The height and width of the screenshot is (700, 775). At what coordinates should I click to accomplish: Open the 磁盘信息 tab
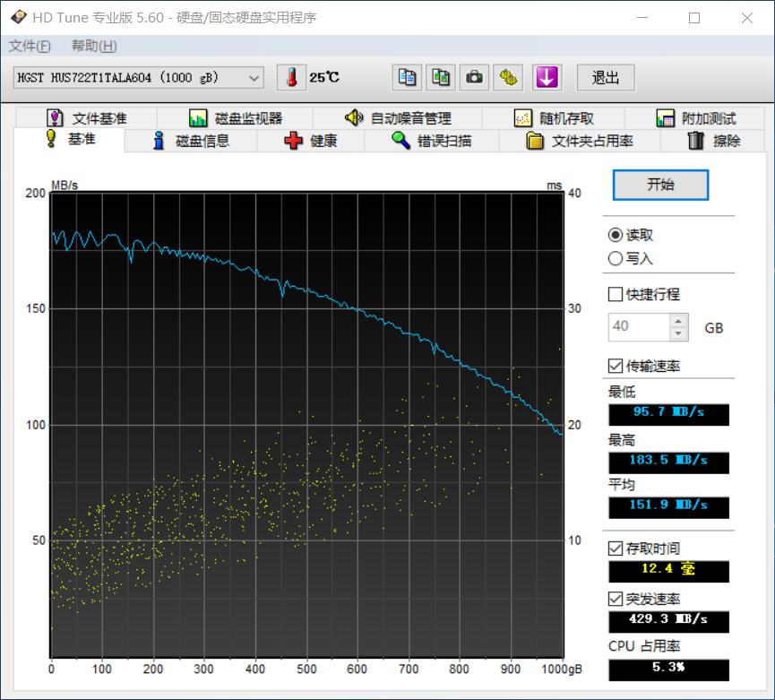[x=191, y=141]
